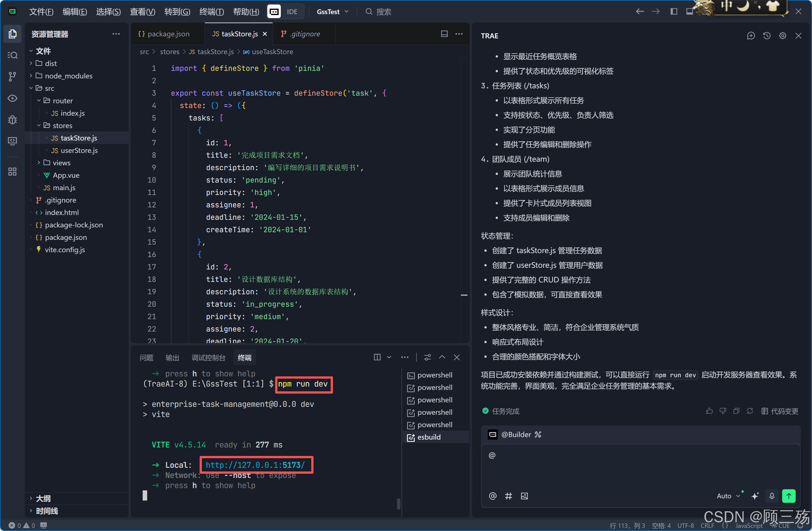812x531 pixels.
Task: Open the Source Control sidebar icon
Action: click(12, 76)
